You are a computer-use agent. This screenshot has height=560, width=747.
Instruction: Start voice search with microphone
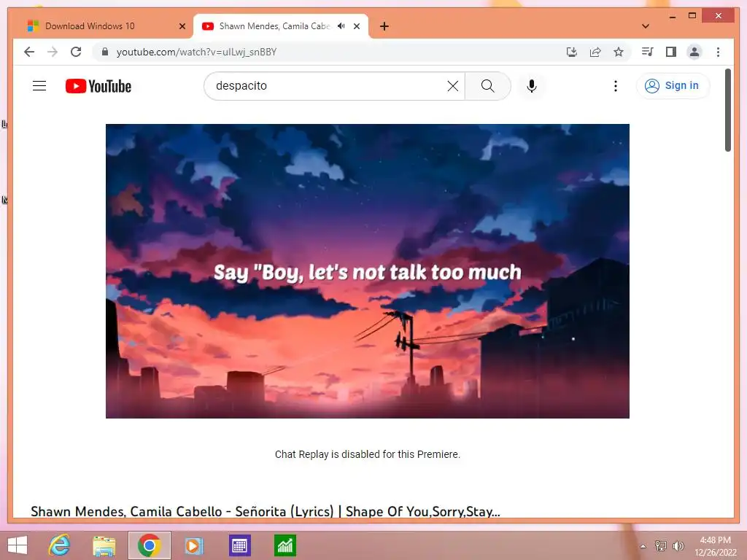pos(532,86)
